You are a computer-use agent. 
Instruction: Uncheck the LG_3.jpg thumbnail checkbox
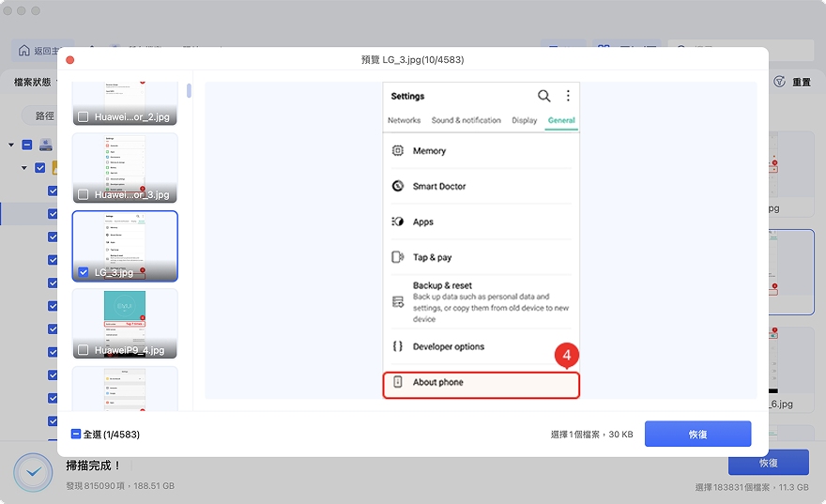point(84,273)
